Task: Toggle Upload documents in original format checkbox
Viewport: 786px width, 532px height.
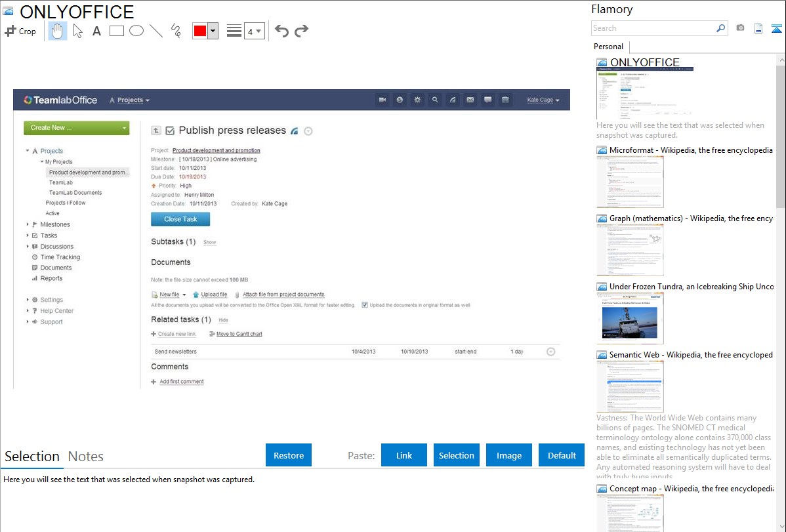Action: pyautogui.click(x=365, y=305)
